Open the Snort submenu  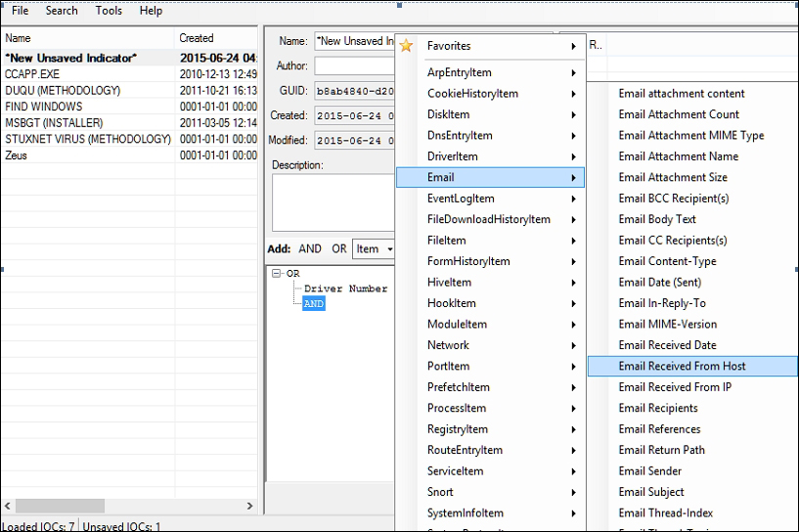pyautogui.click(x=490, y=492)
